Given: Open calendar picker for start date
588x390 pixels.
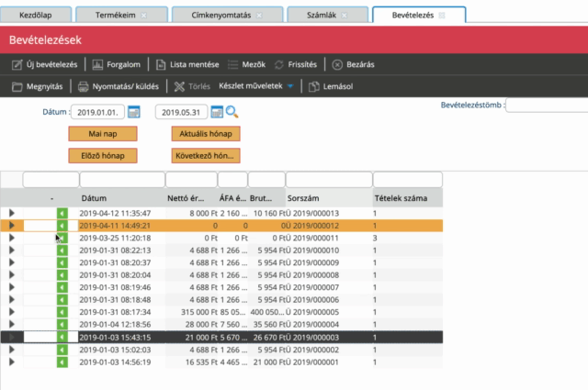Looking at the screenshot, I should point(134,112).
